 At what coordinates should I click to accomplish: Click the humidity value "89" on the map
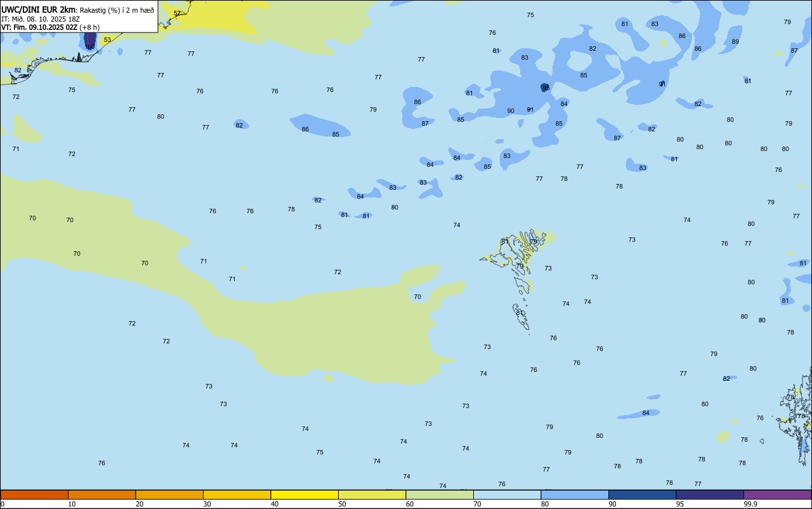735,42
